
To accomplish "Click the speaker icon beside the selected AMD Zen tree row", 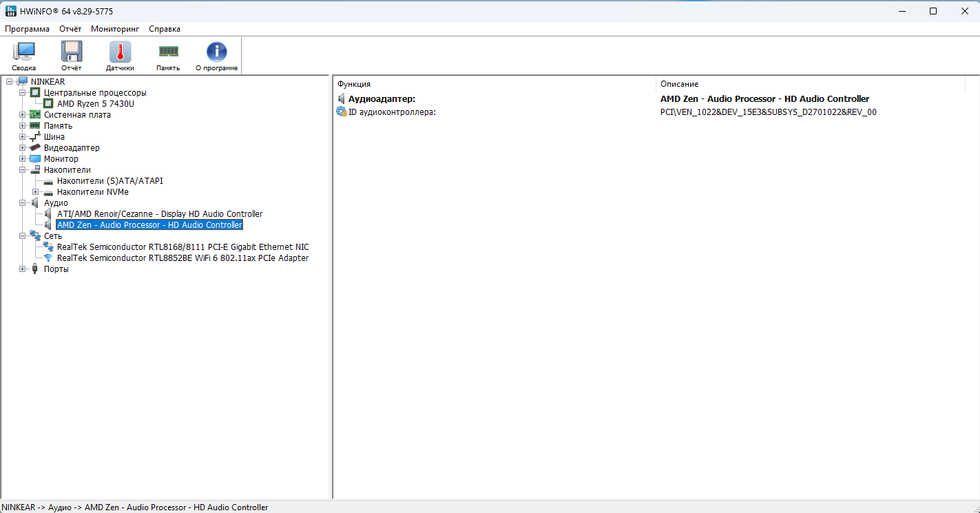I will [48, 225].
